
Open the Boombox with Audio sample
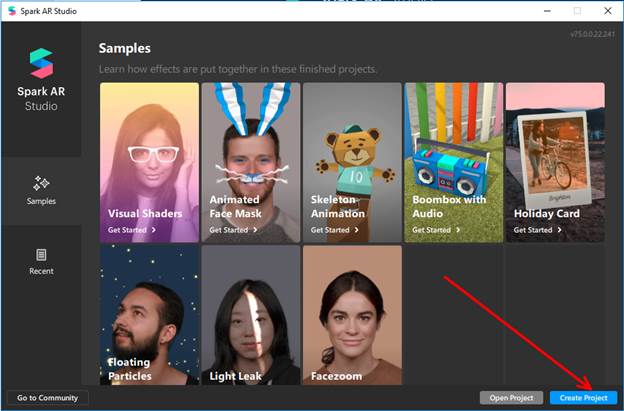click(x=454, y=162)
